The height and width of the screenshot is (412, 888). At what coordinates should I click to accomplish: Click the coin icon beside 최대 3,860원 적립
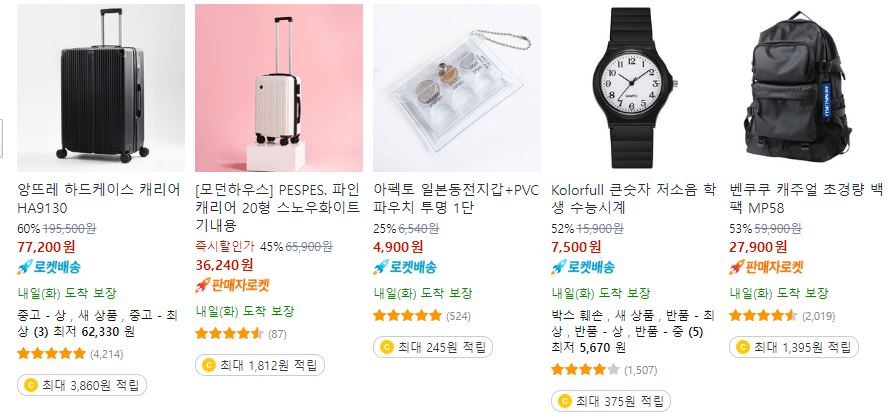pyautogui.click(x=31, y=386)
